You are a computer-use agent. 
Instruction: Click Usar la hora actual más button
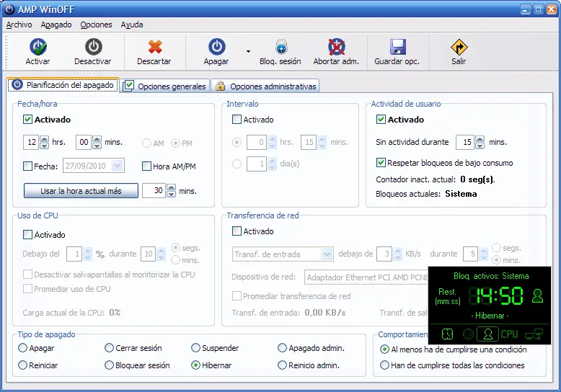[80, 191]
